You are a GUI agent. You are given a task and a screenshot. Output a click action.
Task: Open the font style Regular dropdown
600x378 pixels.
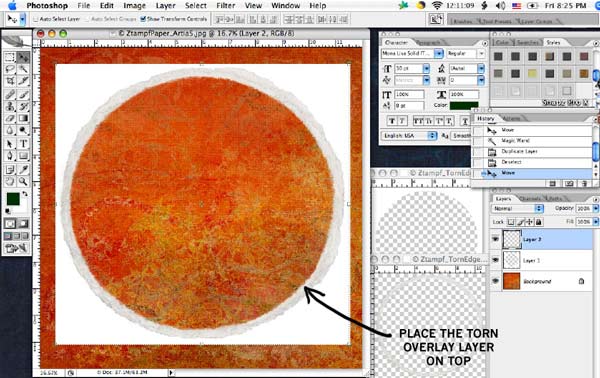[481, 54]
